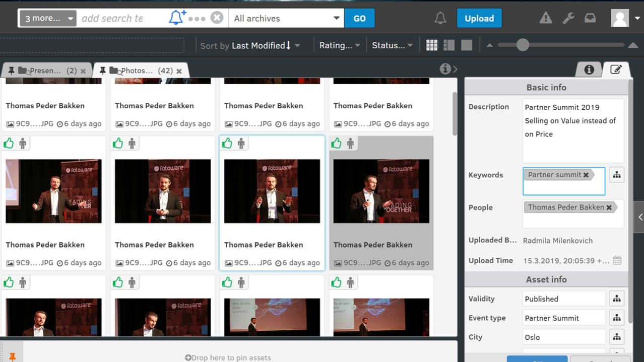Screen dimensions: 644x362
Task: Click the Upload button
Action: pos(479,18)
